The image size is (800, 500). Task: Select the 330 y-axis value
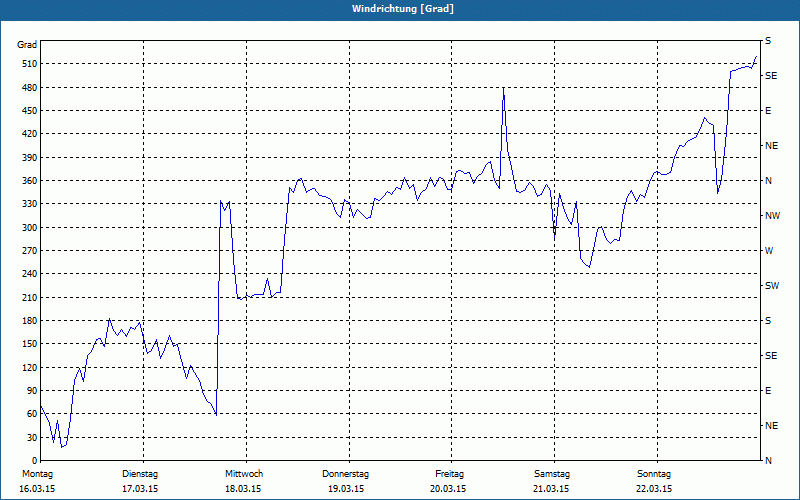[30, 204]
